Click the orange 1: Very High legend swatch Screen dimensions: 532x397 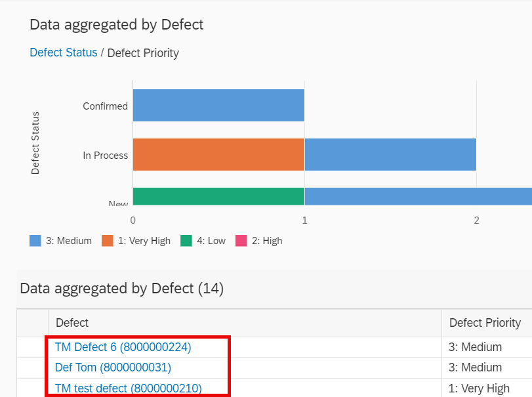[x=108, y=241]
